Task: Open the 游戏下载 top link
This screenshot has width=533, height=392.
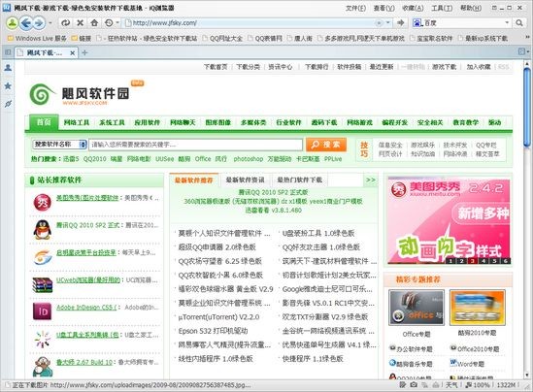Action: point(445,67)
